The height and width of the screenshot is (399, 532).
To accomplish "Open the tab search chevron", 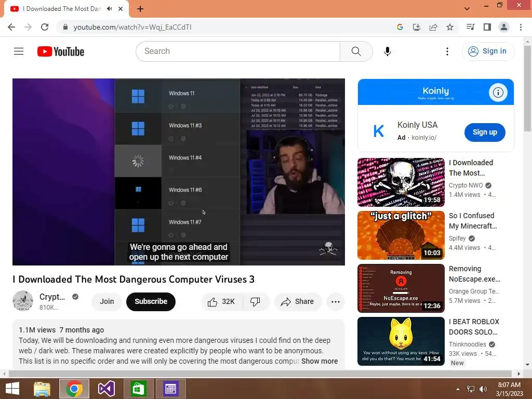I will 467,9.
